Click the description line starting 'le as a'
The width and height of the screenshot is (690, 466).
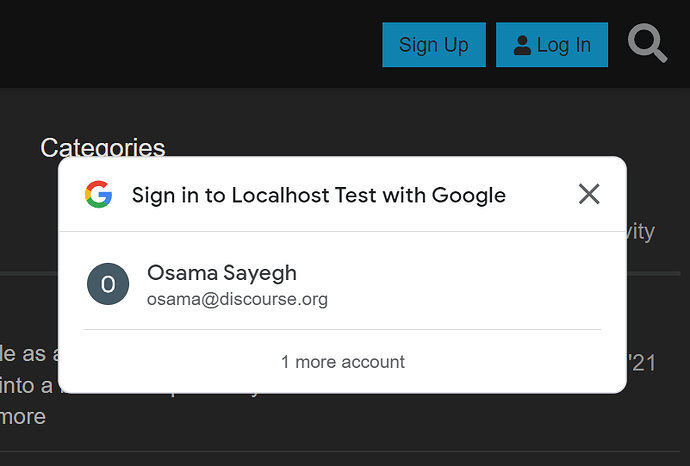coord(29,354)
